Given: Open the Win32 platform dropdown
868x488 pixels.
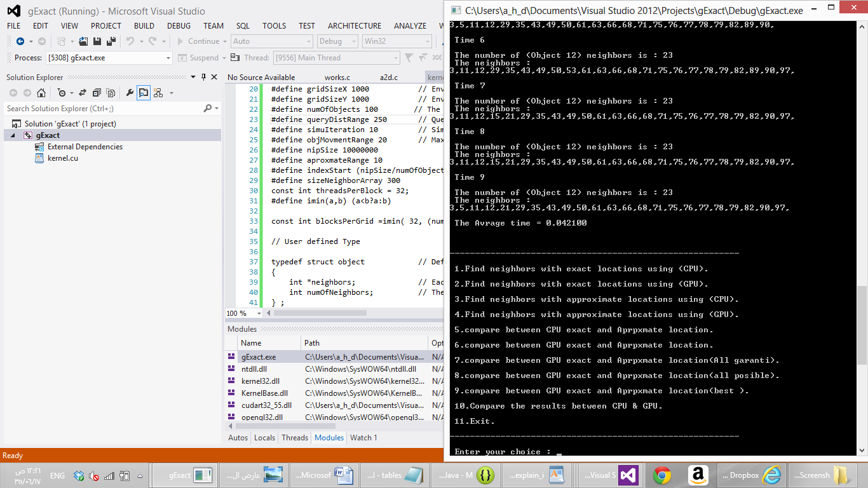Looking at the screenshot, I should [397, 41].
